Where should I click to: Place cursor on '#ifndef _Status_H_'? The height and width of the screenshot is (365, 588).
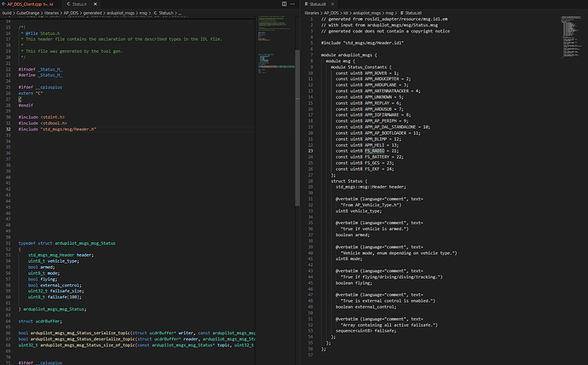tap(41, 69)
